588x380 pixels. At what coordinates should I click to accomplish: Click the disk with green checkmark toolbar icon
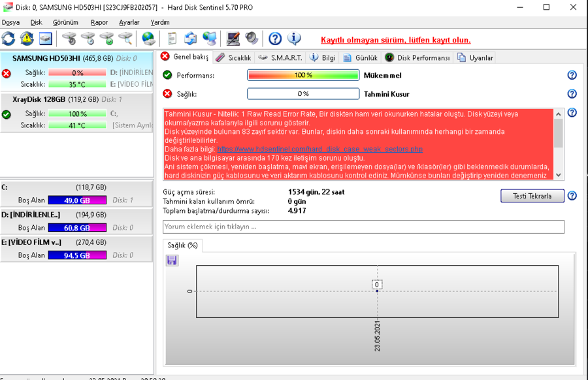[x=106, y=39]
